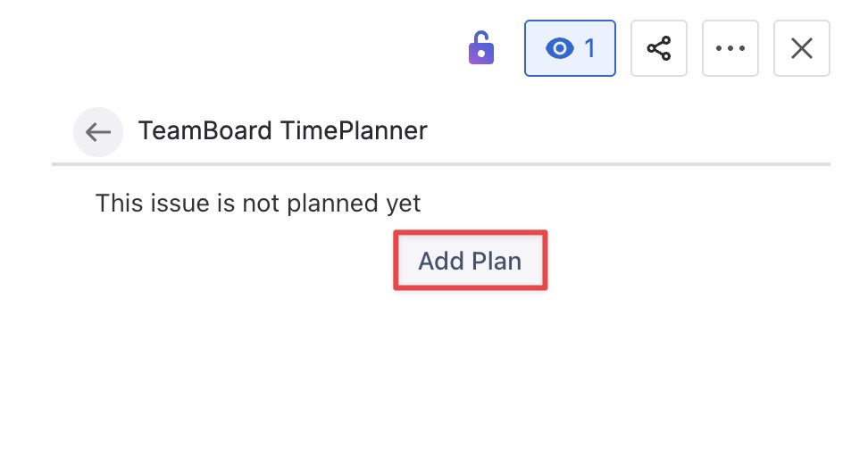Image resolution: width=868 pixels, height=466 pixels.
Task: Close the issue panel with X
Action: coord(802,48)
